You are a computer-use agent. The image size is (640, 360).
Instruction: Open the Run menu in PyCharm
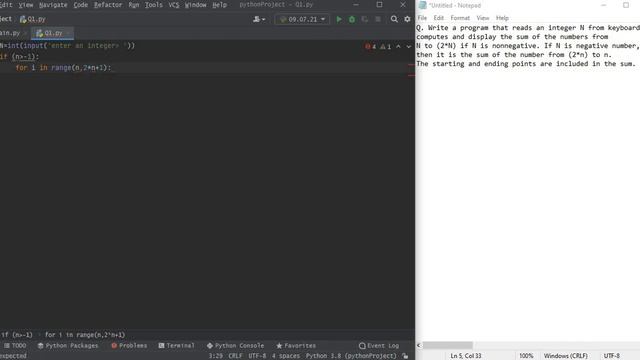133,5
